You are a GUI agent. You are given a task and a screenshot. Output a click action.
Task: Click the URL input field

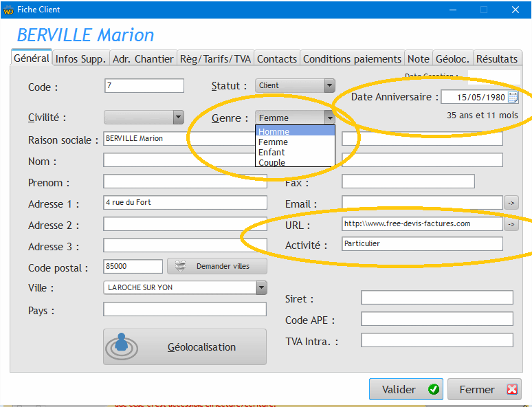pos(423,224)
